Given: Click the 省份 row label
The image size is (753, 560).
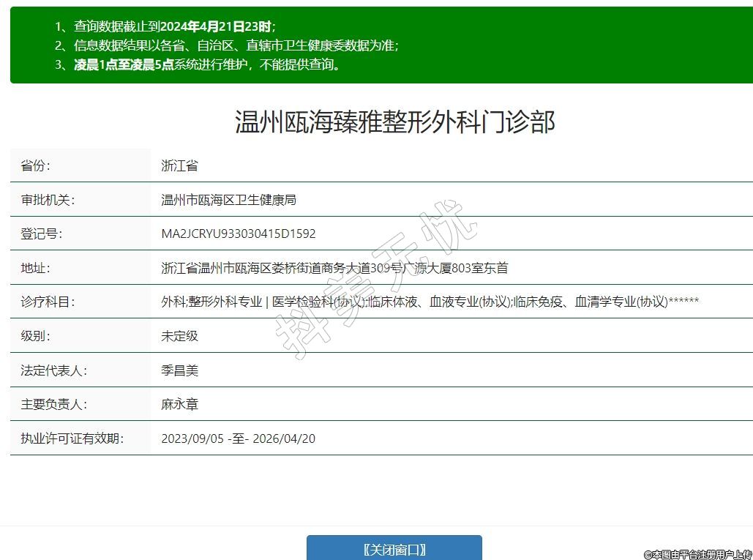Looking at the screenshot, I should 35,165.
